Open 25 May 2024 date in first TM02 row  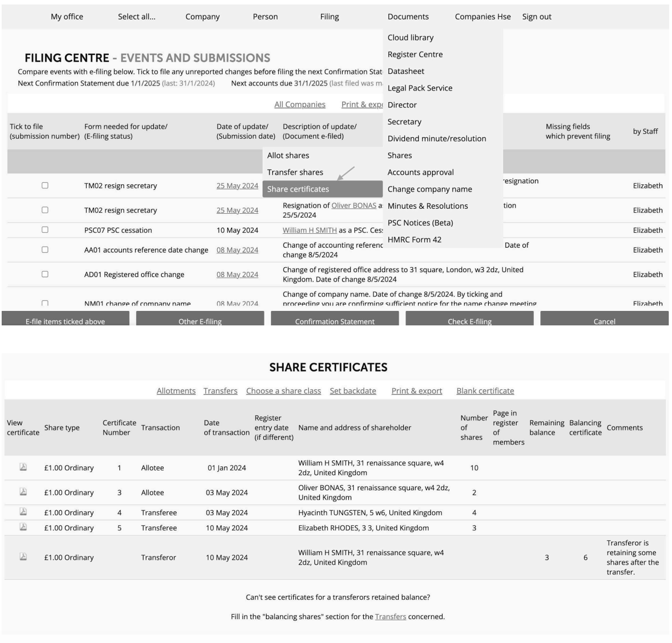[237, 185]
